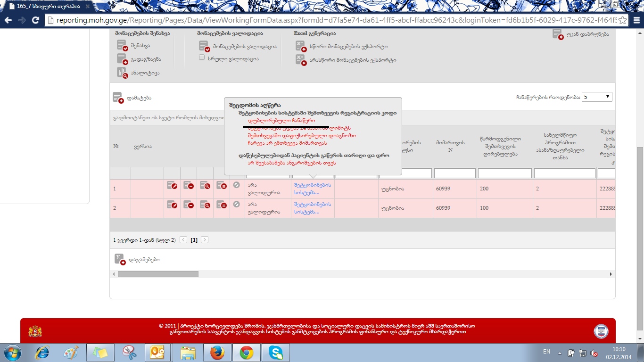The height and width of the screenshot is (362, 644).
Task: Go to next page in grid pager
Action: pyautogui.click(x=205, y=240)
